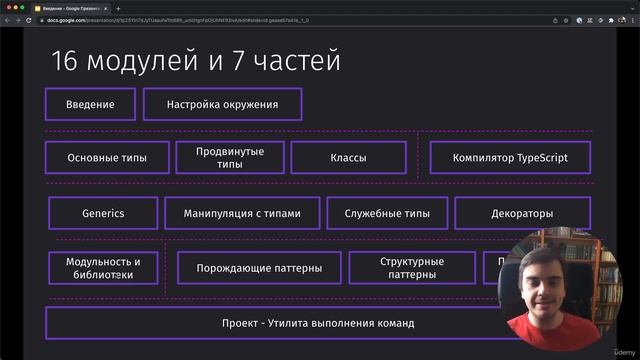The height and width of the screenshot is (360, 640).
Task: Click the '16 модулей и 7 частей' title
Action: pyautogui.click(x=196, y=60)
